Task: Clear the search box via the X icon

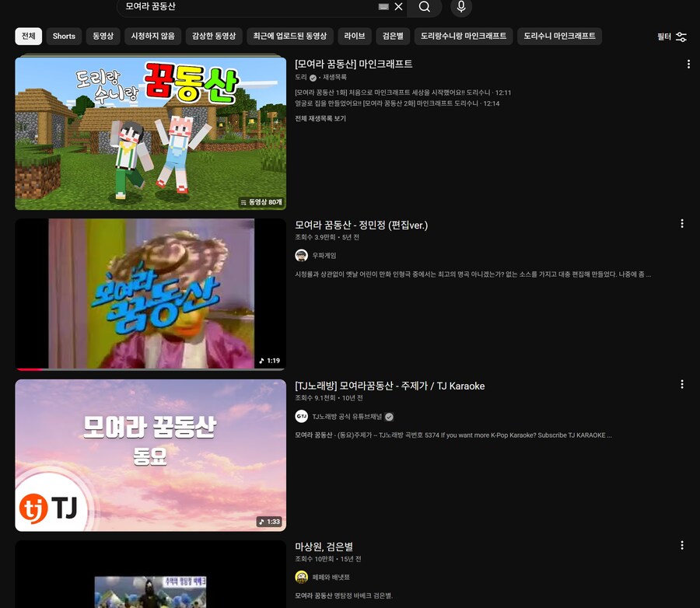Action: pyautogui.click(x=397, y=7)
